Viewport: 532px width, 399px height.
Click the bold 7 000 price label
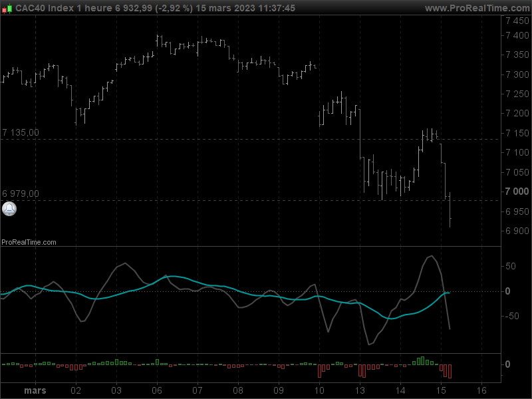click(517, 192)
